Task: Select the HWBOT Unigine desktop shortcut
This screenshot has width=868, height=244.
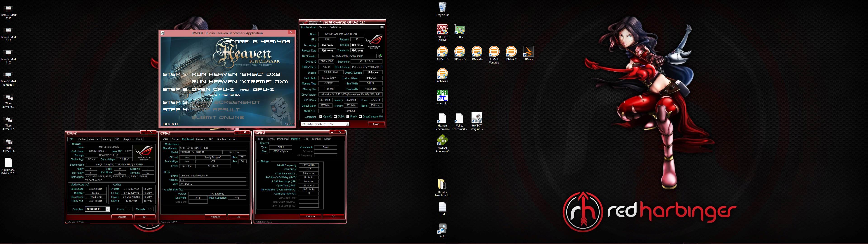Action: tap(476, 122)
